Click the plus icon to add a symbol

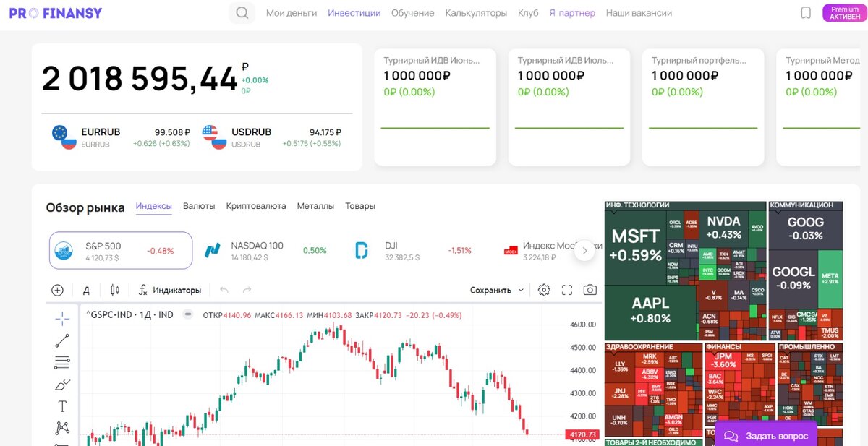point(57,290)
